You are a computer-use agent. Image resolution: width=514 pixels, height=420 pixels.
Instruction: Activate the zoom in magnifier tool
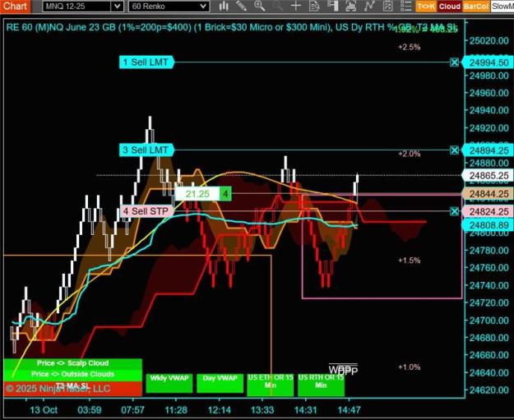click(260, 6)
